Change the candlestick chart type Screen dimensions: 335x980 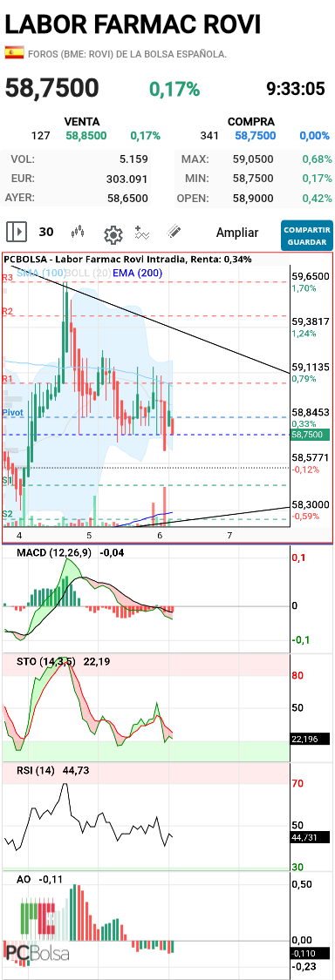coord(78,233)
